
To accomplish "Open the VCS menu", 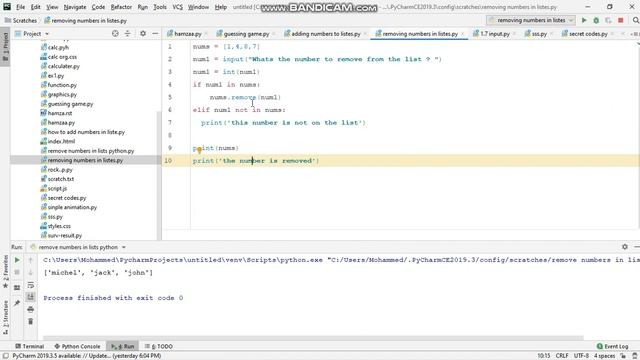I will pyautogui.click(x=177, y=7).
